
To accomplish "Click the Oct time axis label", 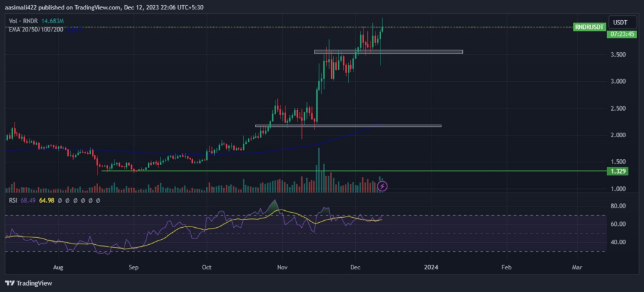I will (x=207, y=267).
